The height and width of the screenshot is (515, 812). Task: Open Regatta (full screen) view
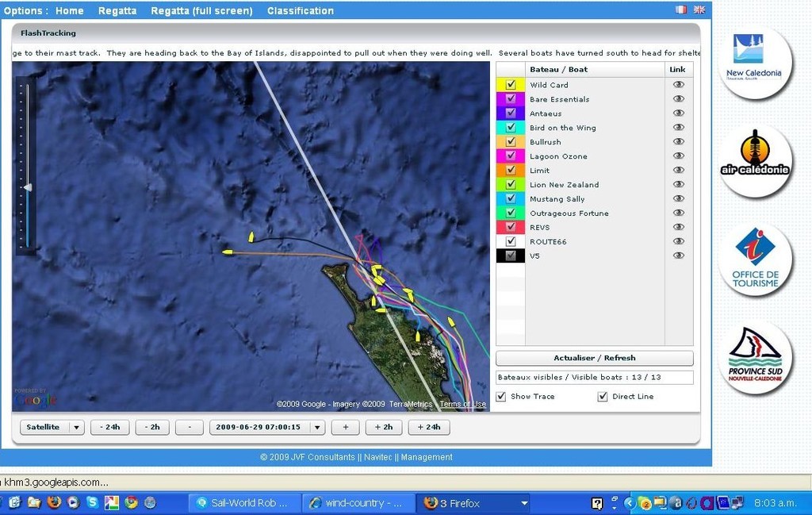[202, 10]
